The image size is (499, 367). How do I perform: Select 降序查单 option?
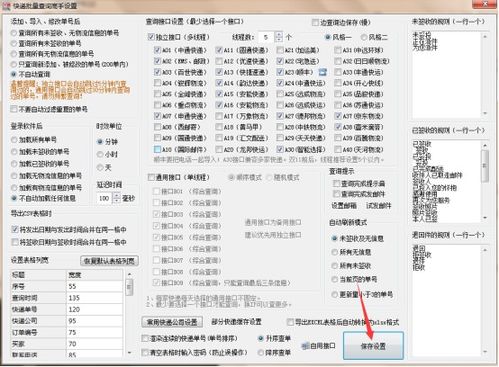point(261,352)
